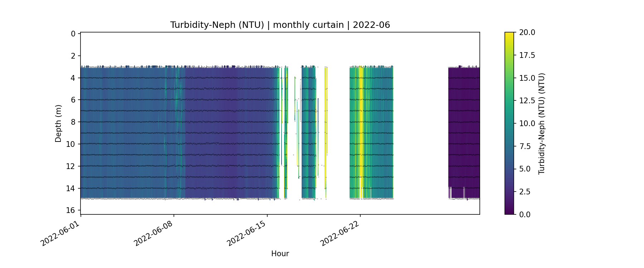The image size is (644, 268).
Task: Click the vertical Turbidity-Neph colorbar label
Action: [541, 123]
